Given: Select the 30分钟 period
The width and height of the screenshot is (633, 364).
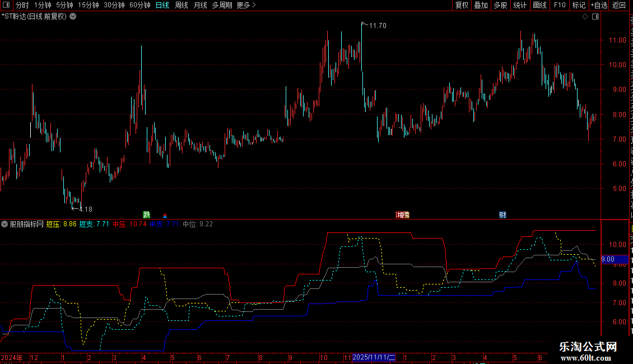Looking at the screenshot, I should [114, 5].
